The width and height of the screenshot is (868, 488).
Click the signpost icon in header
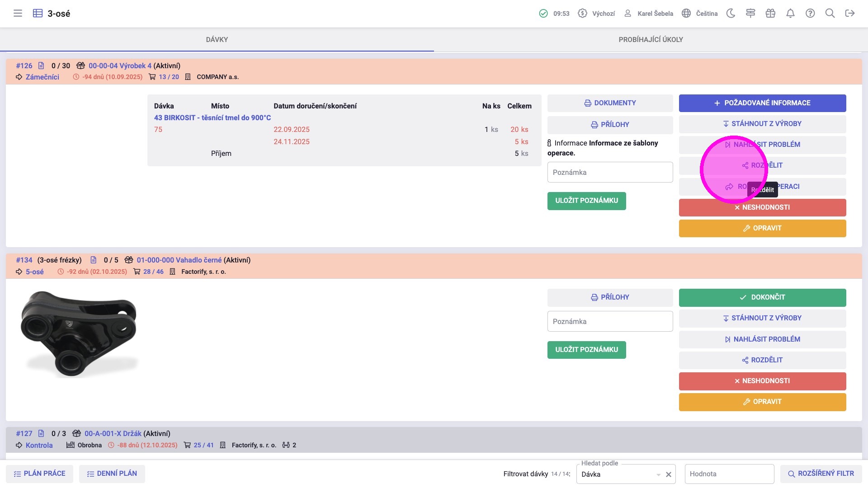point(750,14)
